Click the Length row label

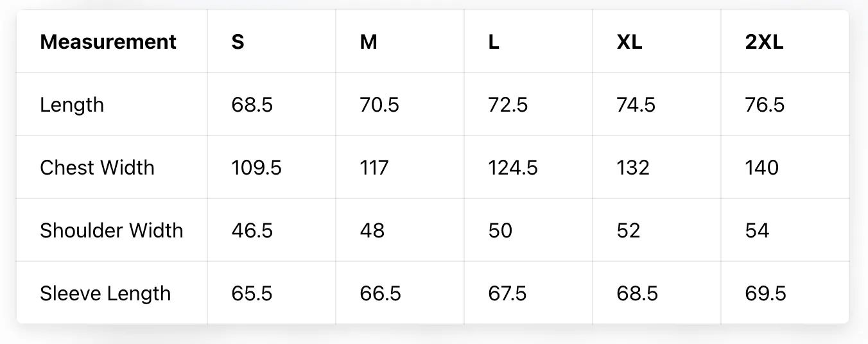(x=72, y=105)
